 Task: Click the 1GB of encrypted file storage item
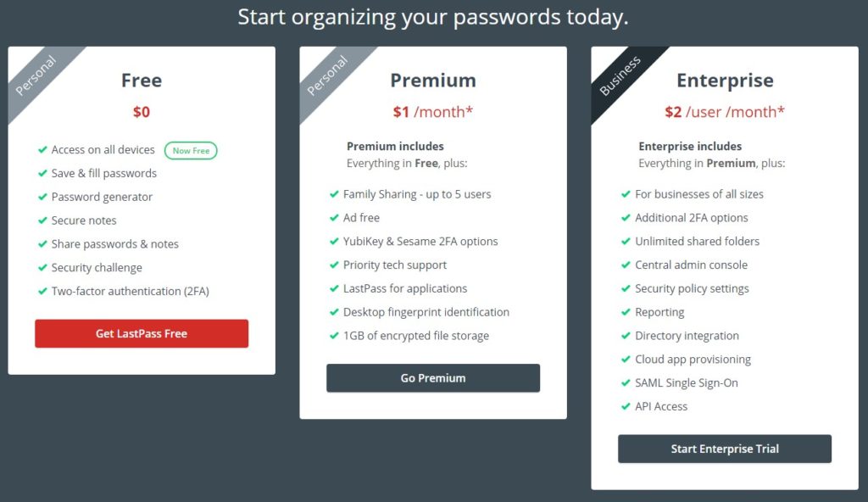[415, 336]
